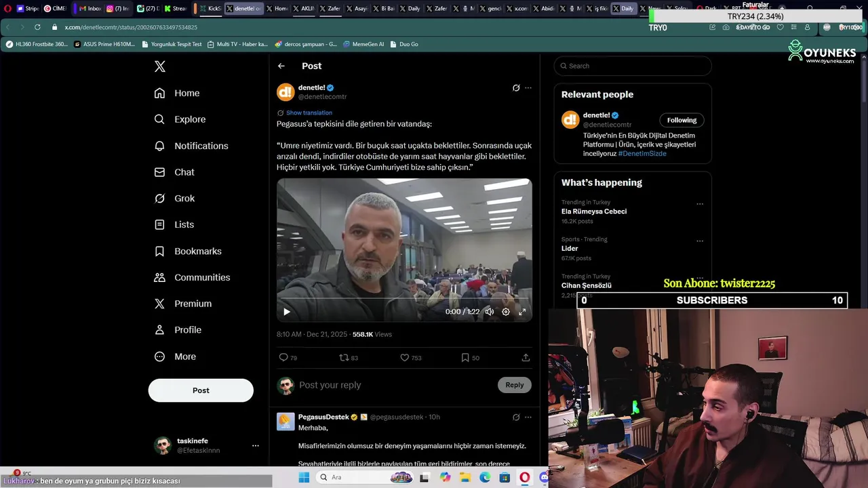This screenshot has width=868, height=488.
Task: Open #DenetimSizde hashtag link
Action: click(642, 154)
